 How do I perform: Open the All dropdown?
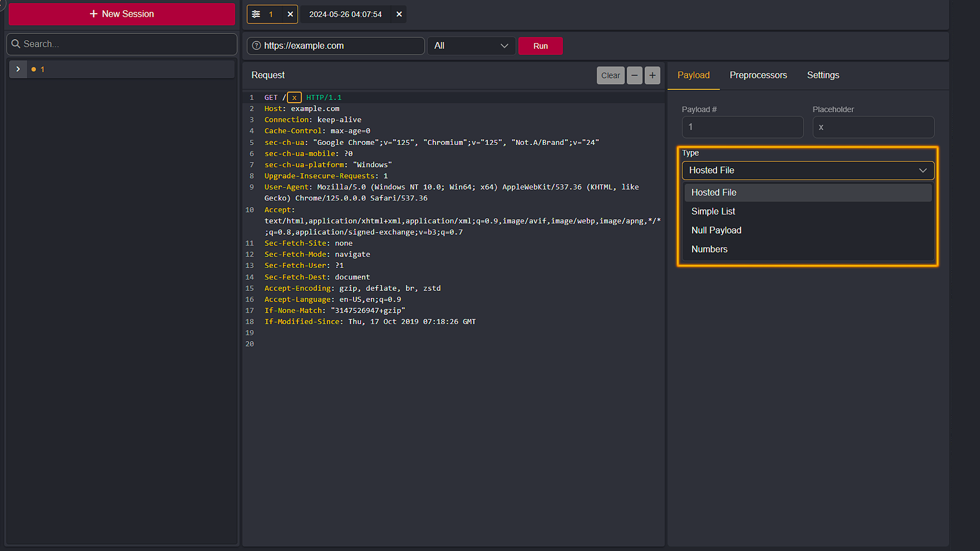[x=471, y=46]
